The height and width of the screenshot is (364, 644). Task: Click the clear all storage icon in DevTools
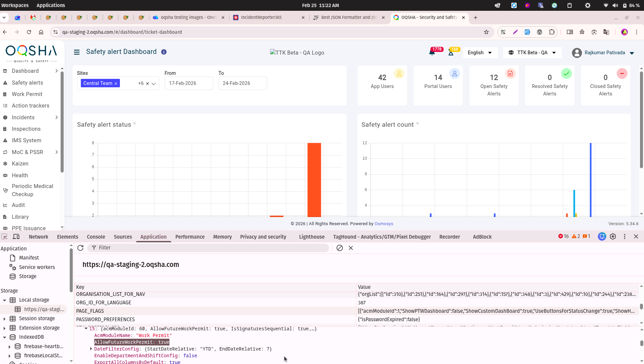point(340,248)
